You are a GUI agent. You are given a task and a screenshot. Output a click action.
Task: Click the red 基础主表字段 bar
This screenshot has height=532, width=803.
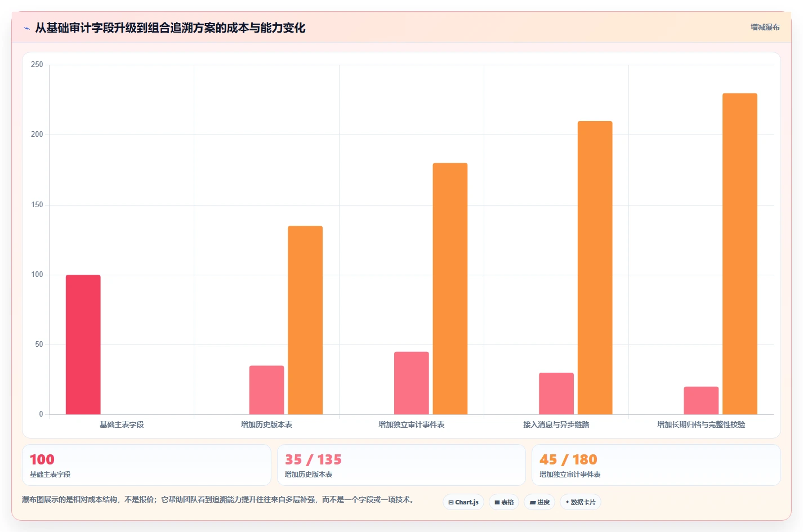[83, 345]
